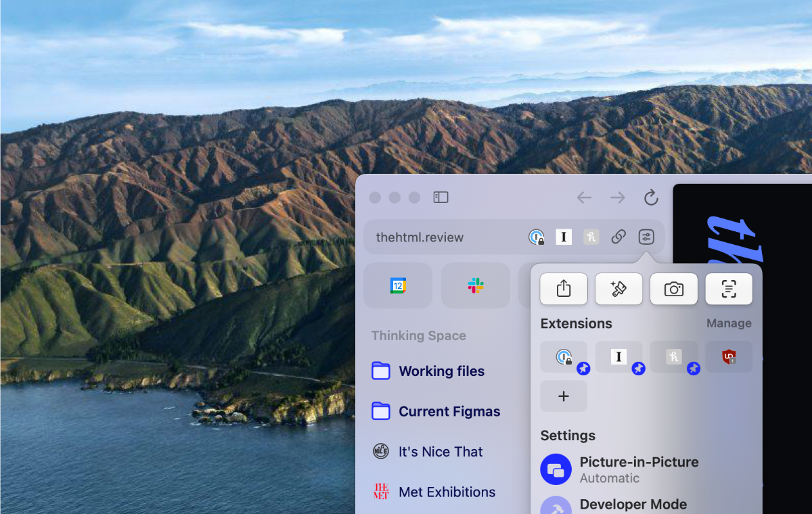Open Instapaper extension in address bar

[x=564, y=237]
